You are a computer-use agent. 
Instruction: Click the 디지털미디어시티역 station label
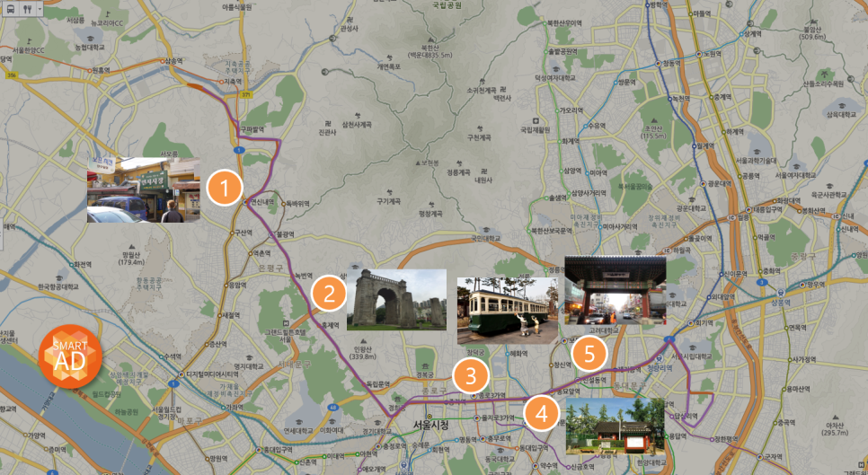pos(212,374)
